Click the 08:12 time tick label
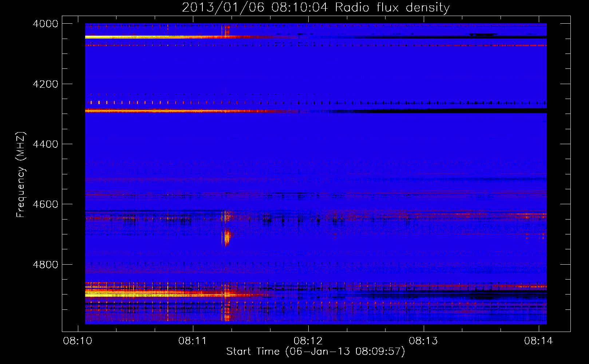This screenshot has width=589, height=364. click(308, 341)
